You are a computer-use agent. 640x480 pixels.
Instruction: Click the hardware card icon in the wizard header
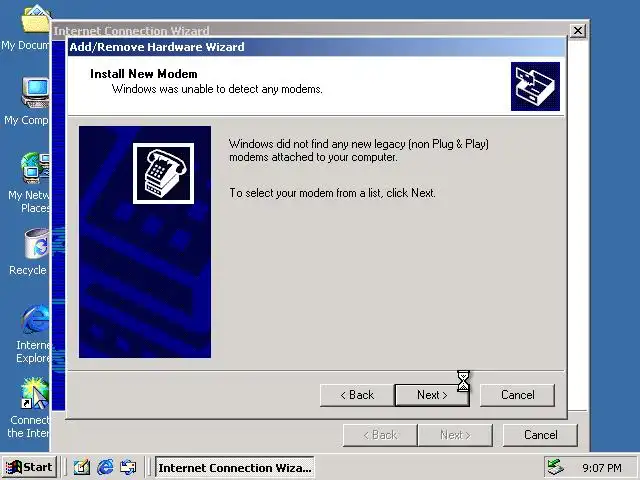[x=535, y=86]
